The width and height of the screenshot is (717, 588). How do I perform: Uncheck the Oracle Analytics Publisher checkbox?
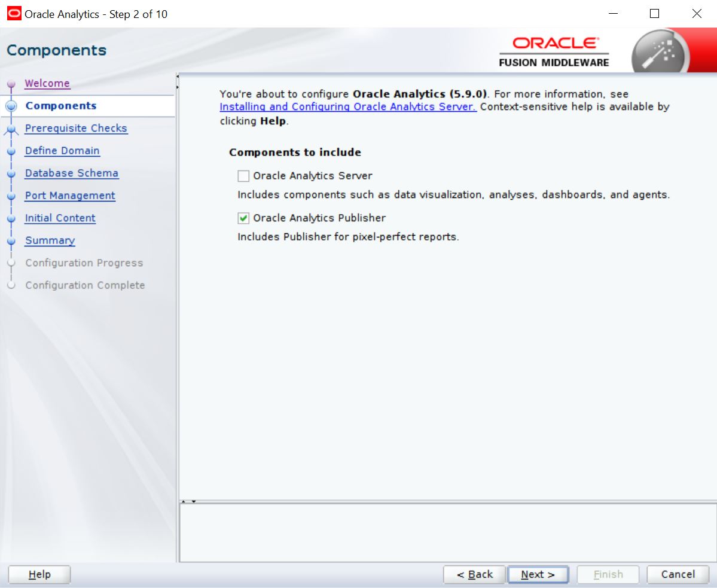243,218
